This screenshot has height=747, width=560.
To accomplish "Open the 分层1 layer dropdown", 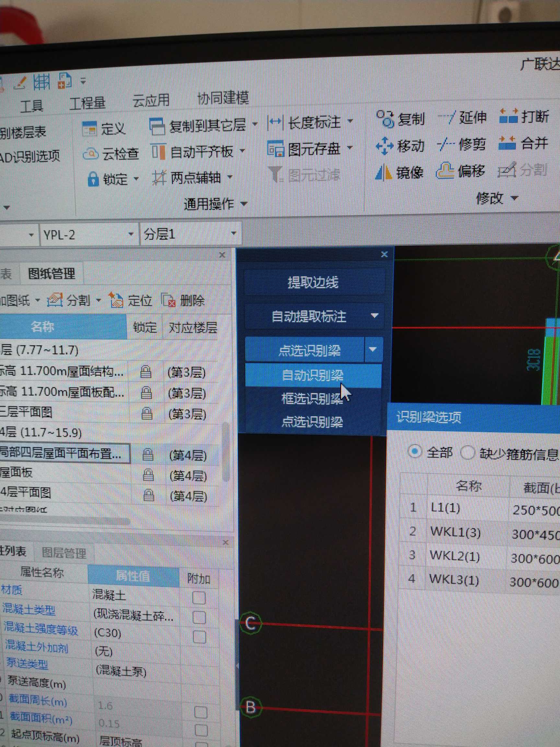I will pos(233,233).
